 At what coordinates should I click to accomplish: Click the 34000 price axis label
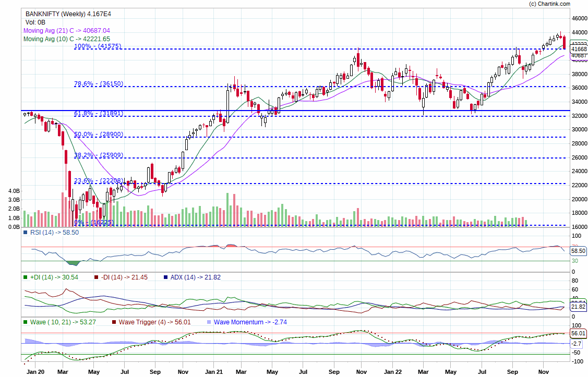coord(579,102)
